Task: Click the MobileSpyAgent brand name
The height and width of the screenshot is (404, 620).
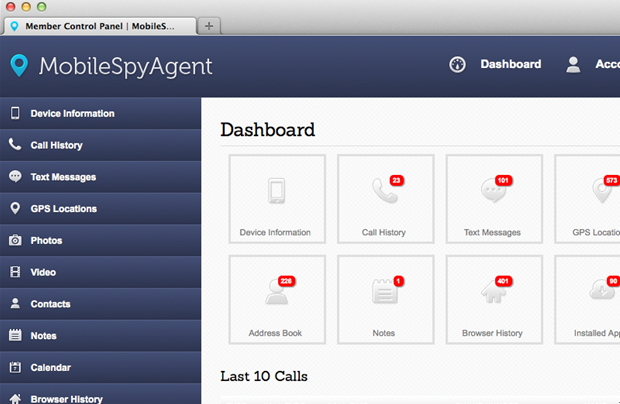Action: pos(125,66)
